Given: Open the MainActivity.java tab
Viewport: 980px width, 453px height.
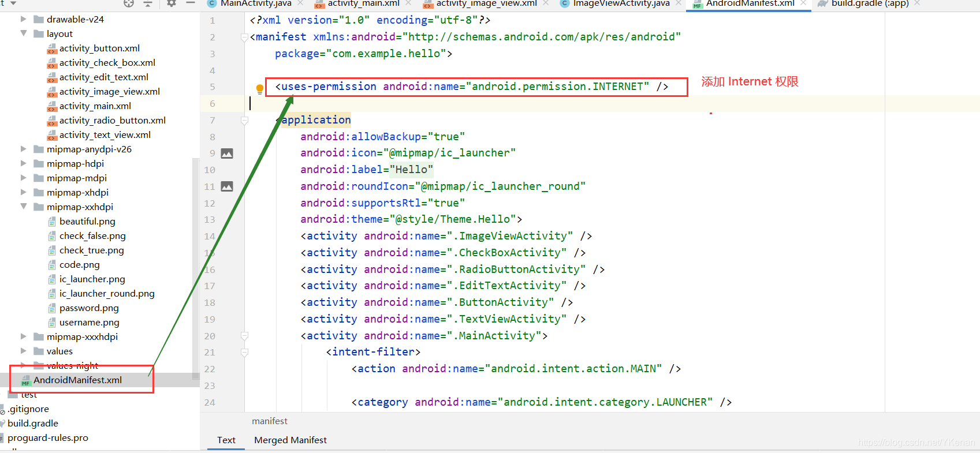Looking at the screenshot, I should 256,3.
